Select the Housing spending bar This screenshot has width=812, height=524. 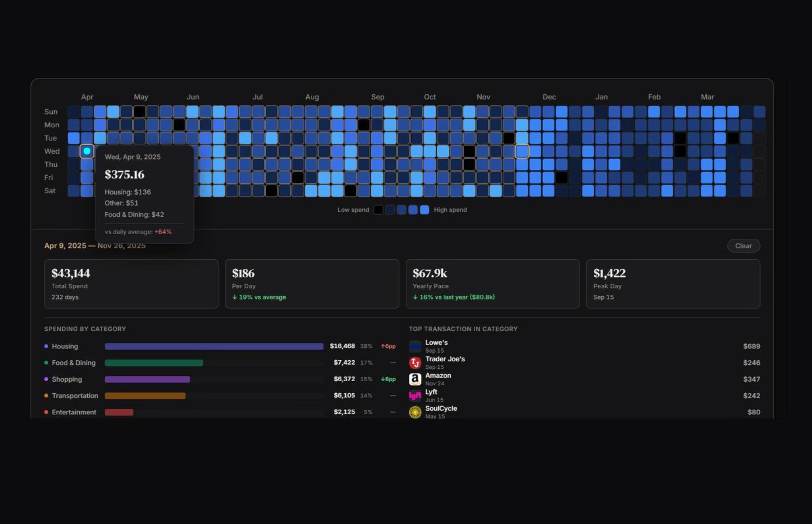(x=214, y=347)
